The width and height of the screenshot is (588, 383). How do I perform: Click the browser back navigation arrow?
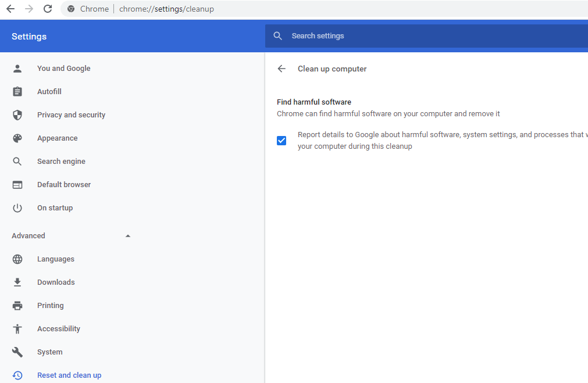10,9
